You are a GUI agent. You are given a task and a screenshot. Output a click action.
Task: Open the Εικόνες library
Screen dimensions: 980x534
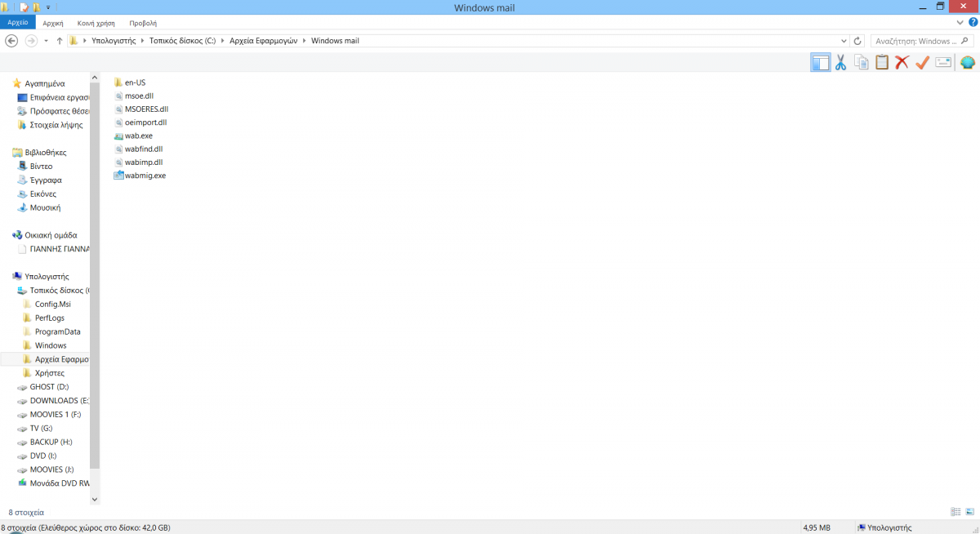coord(37,194)
